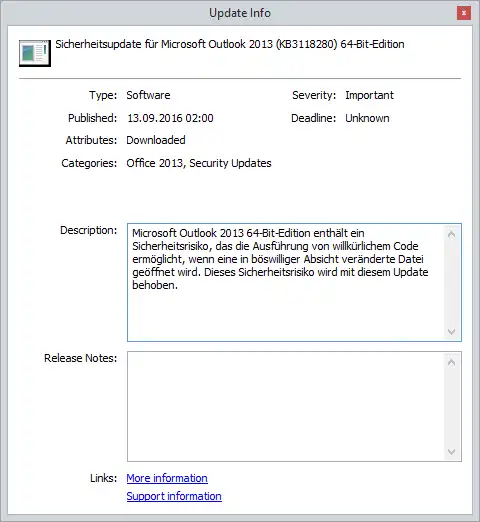480x522 pixels.
Task: Click the Type value 'Software'
Action: [148, 95]
